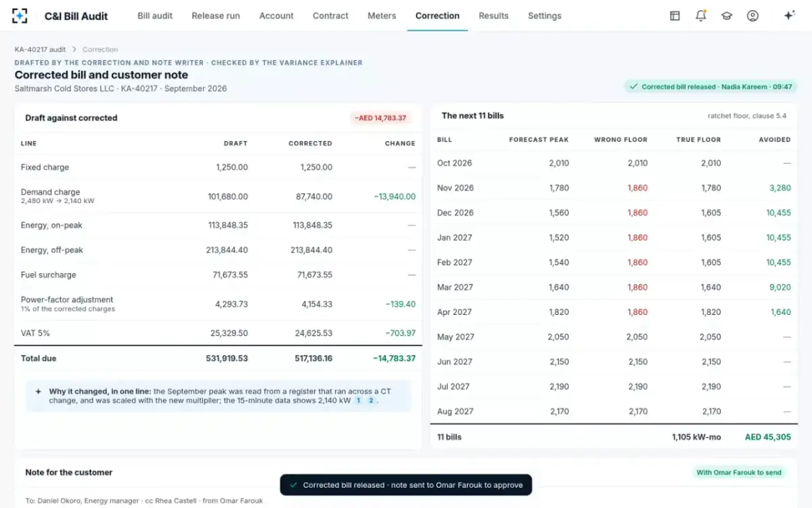Switch to the Release run tab
Image resolution: width=812 pixels, height=508 pixels.
pos(216,16)
